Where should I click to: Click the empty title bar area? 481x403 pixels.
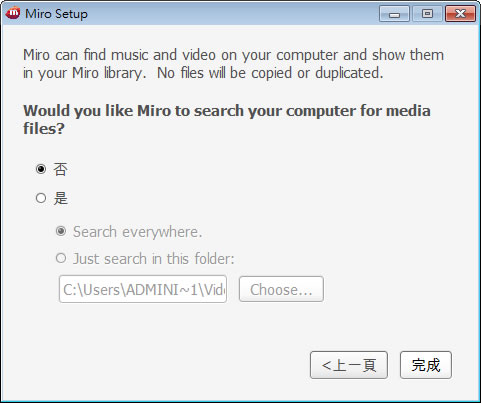point(233,14)
